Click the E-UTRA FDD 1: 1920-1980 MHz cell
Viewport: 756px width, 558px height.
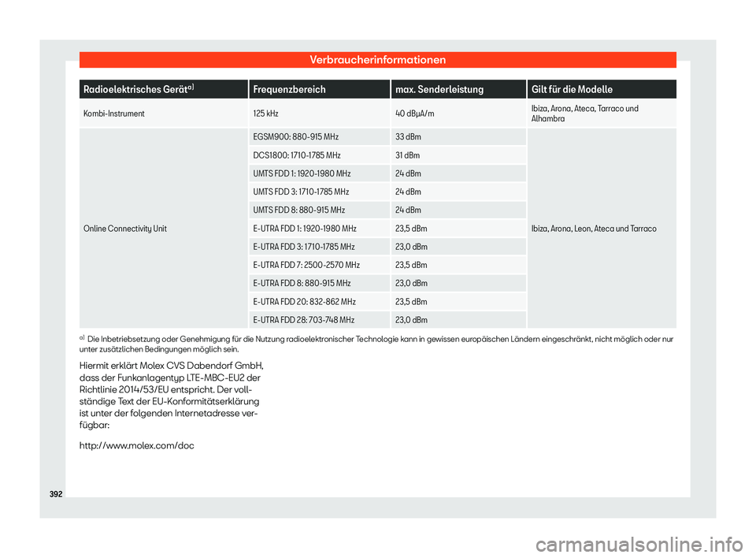[319, 229]
